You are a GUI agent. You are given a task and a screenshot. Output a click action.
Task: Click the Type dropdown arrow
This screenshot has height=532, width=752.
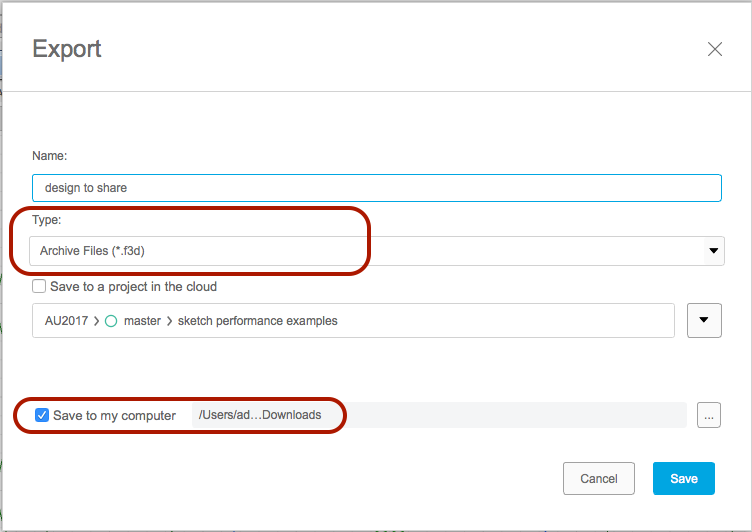[714, 250]
